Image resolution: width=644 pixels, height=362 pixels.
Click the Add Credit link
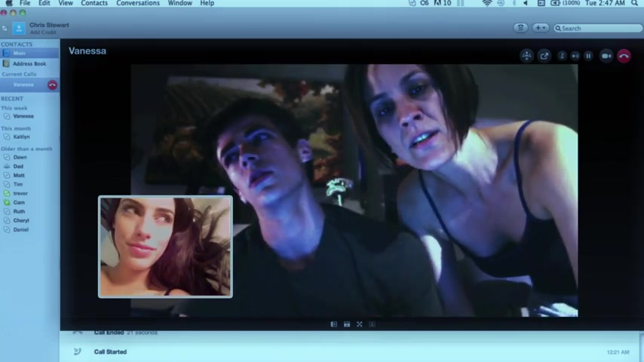pos(43,32)
